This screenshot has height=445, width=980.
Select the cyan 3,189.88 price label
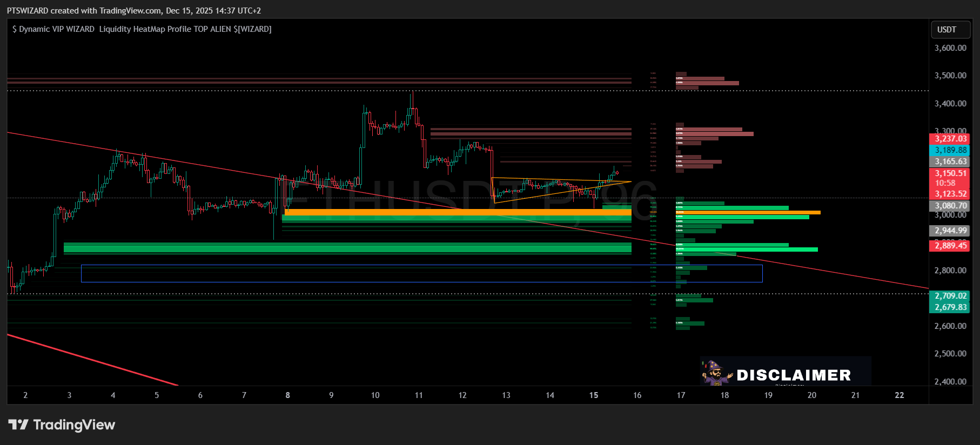tap(950, 150)
